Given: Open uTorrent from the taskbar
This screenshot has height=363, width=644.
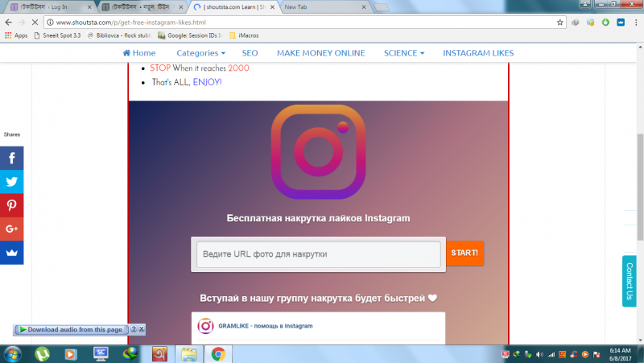Looking at the screenshot, I should pos(42,354).
